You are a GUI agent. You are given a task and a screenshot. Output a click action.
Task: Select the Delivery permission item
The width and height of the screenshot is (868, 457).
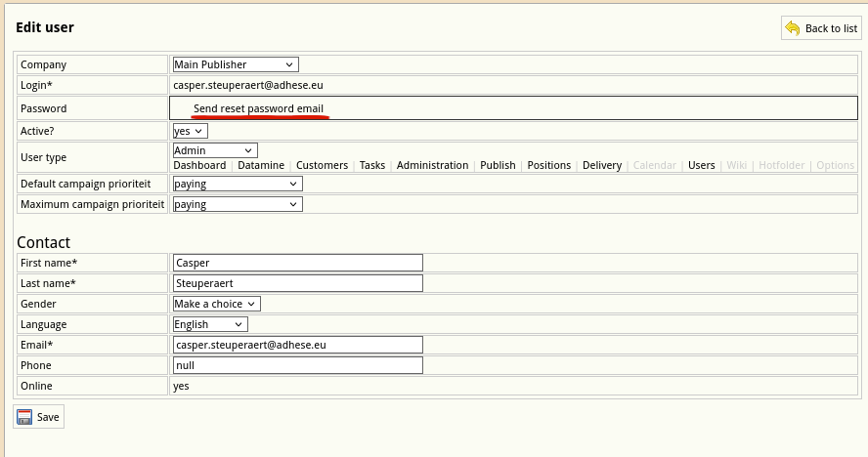click(x=602, y=165)
